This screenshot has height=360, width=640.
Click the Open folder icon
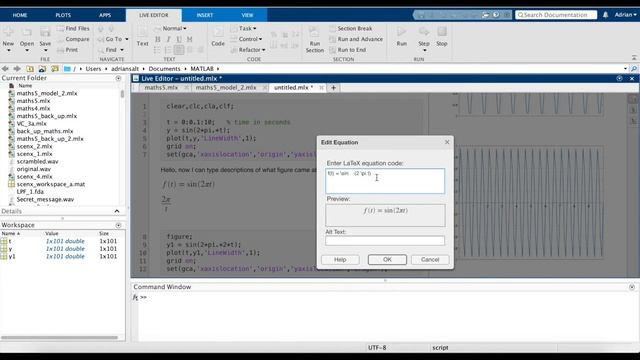[x=27, y=33]
